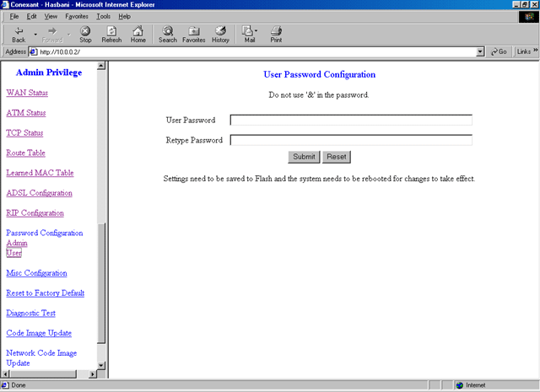Open the Help menu
The width and height of the screenshot is (540, 392).
pyautogui.click(x=124, y=16)
